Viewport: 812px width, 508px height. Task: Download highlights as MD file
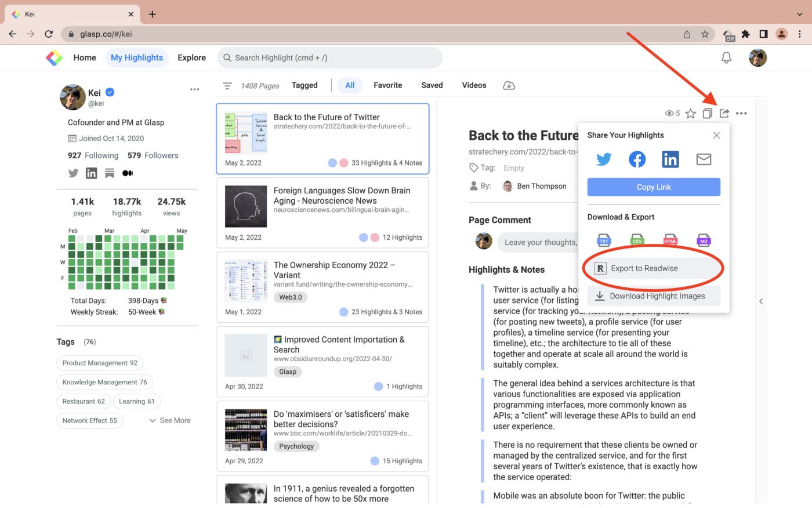704,240
